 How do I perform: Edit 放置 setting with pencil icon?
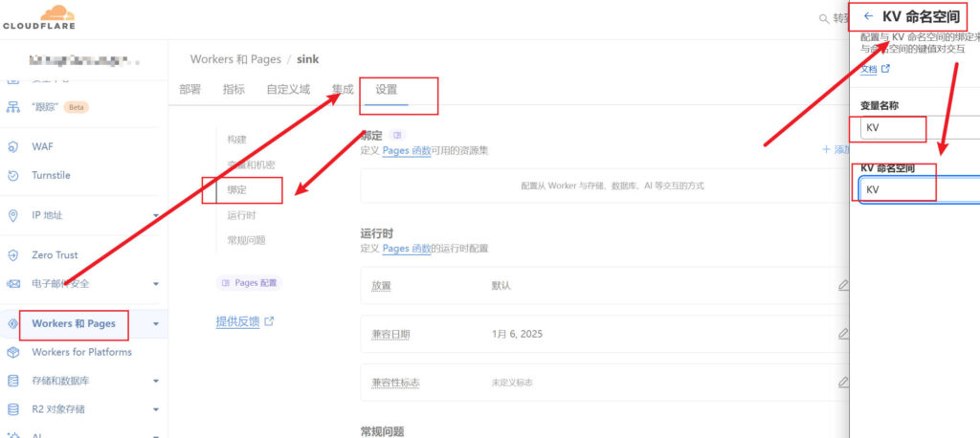[842, 285]
